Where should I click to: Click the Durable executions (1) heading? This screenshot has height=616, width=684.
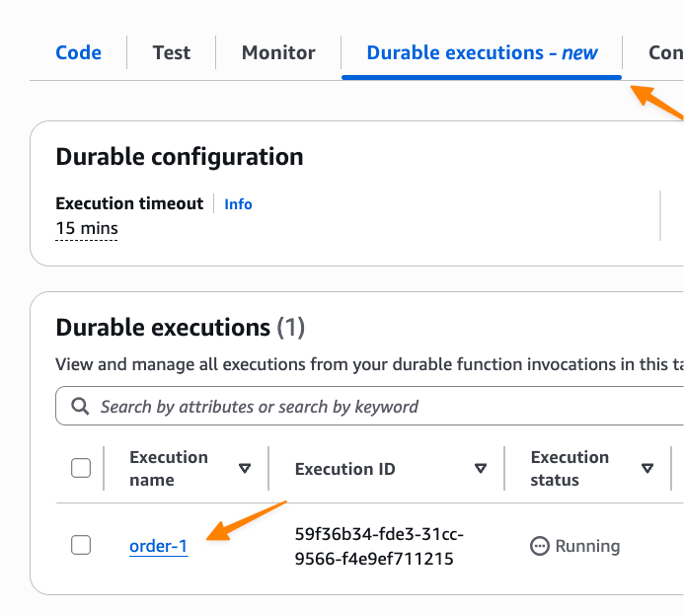coord(180,328)
